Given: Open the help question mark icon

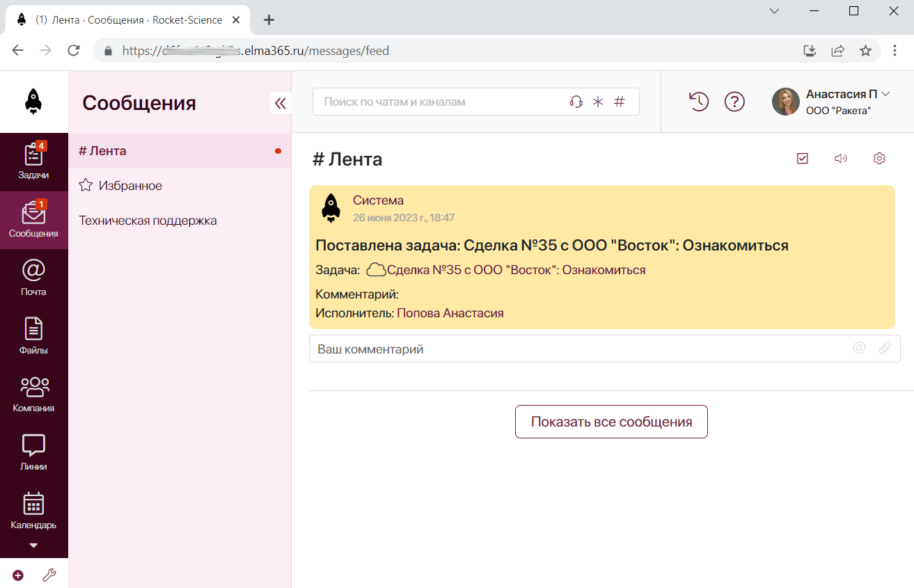Looking at the screenshot, I should [734, 102].
